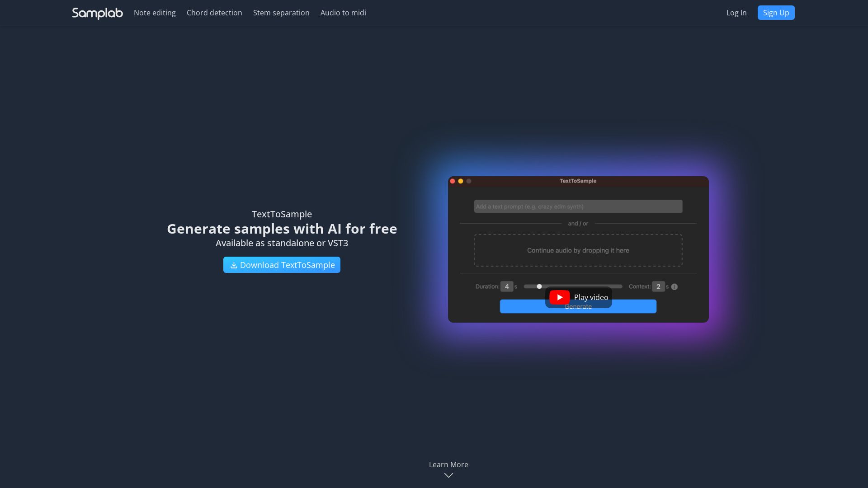This screenshot has width=868, height=488.
Task: Click the YouTube play icon on the video overlay
Action: click(x=559, y=297)
